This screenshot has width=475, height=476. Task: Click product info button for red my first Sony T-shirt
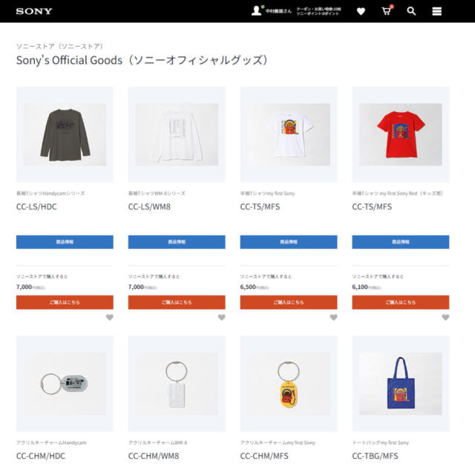400,242
